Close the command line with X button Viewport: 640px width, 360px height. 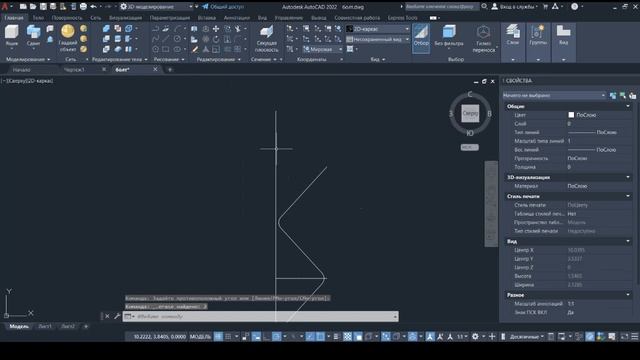[107, 316]
